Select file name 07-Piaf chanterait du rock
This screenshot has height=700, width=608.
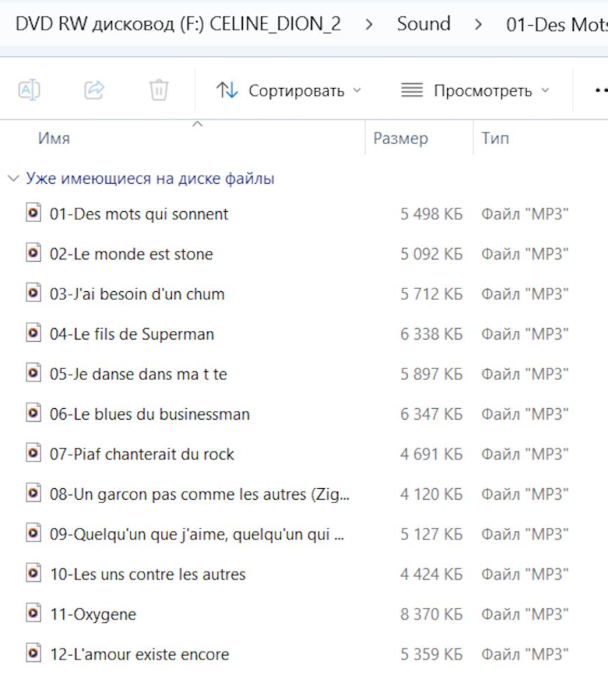click(x=142, y=454)
